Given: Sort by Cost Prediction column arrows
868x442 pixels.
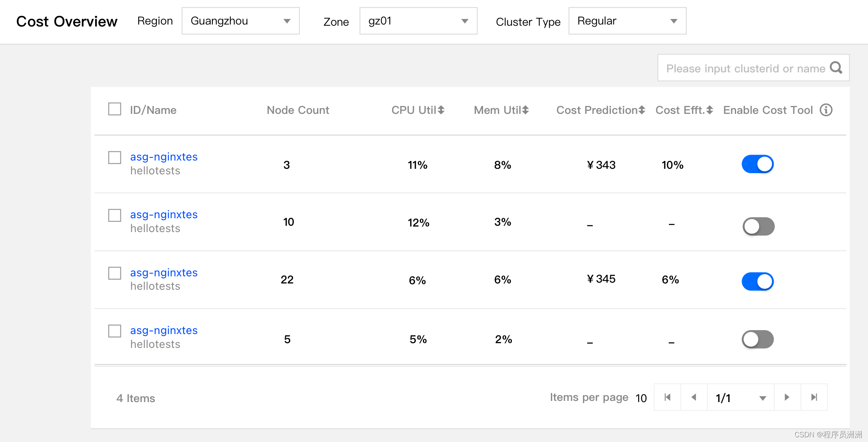Looking at the screenshot, I should coord(642,110).
